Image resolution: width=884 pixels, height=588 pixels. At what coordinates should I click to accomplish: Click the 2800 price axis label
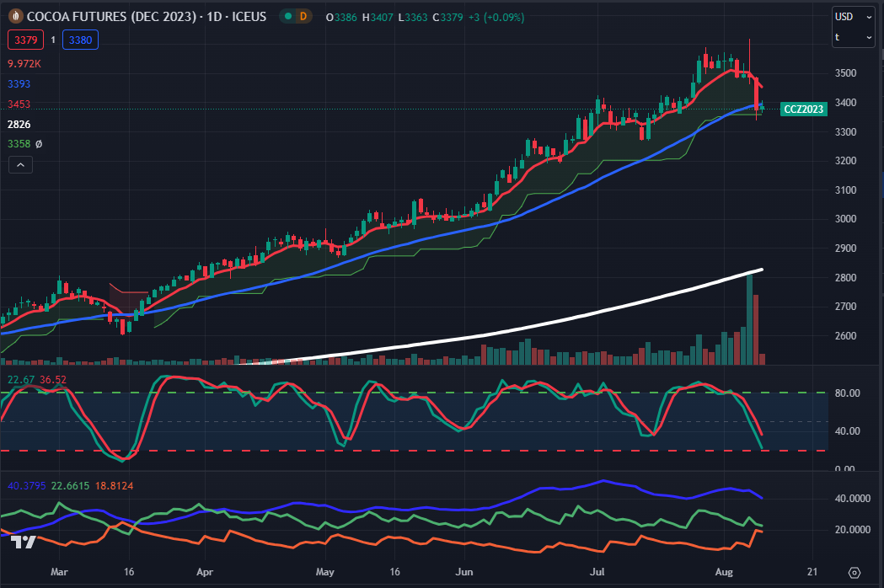click(845, 277)
